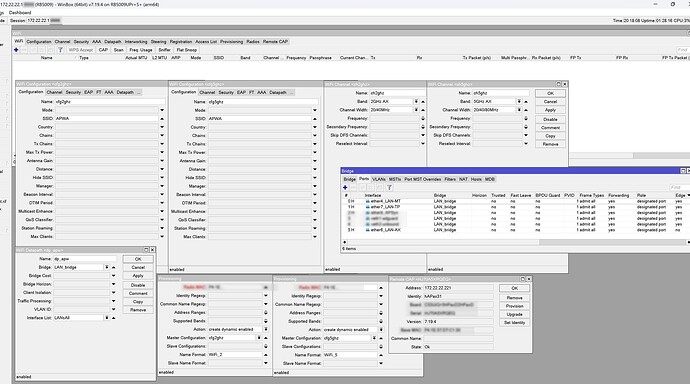Expand Identity Regexp in WiFi_2 provisioning window

coord(266,296)
